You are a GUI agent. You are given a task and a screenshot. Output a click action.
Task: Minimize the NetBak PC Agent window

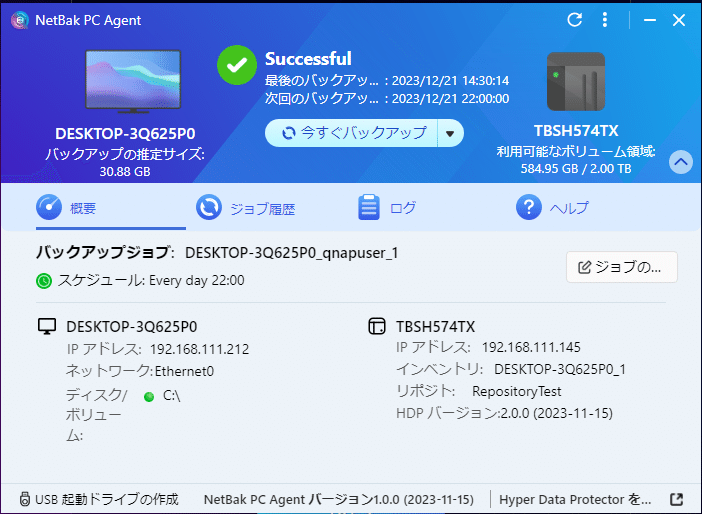click(x=650, y=20)
